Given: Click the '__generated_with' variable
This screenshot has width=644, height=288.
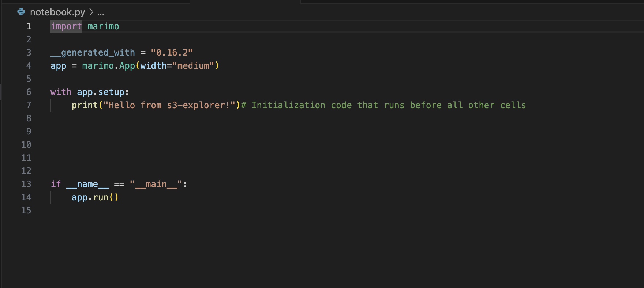Looking at the screenshot, I should point(93,53).
